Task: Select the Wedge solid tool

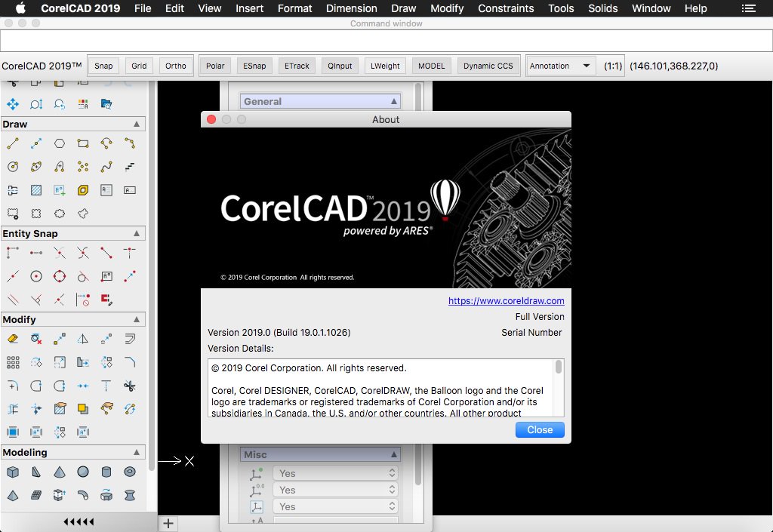Action: (x=36, y=472)
